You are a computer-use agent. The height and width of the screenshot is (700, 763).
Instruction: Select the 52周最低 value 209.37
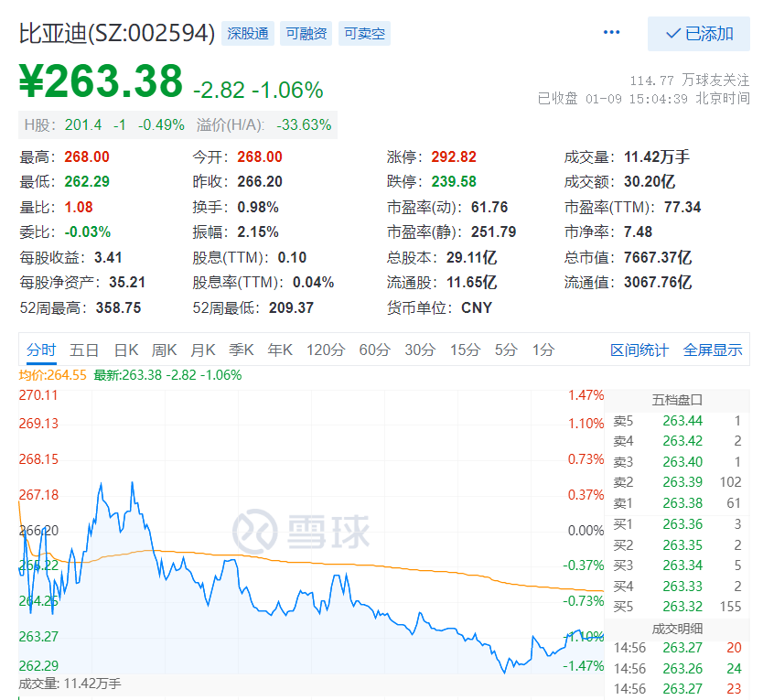click(x=292, y=308)
